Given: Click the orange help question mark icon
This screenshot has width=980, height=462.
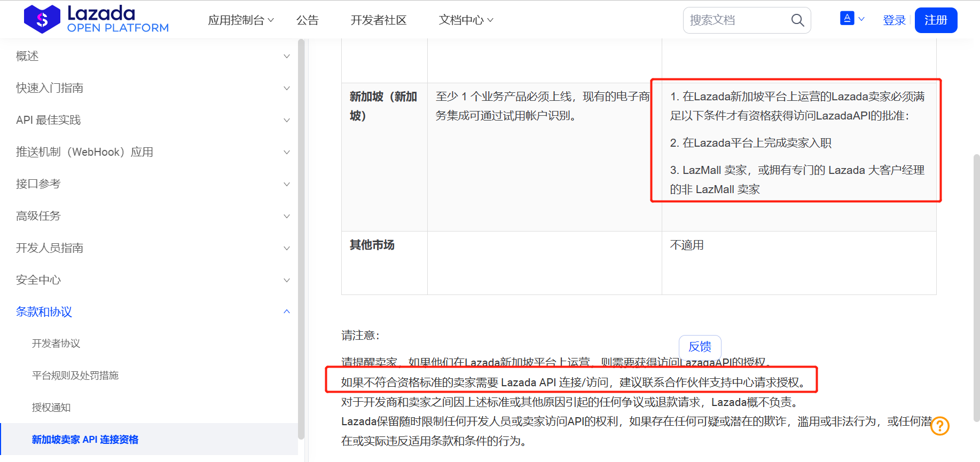Looking at the screenshot, I should (940, 426).
